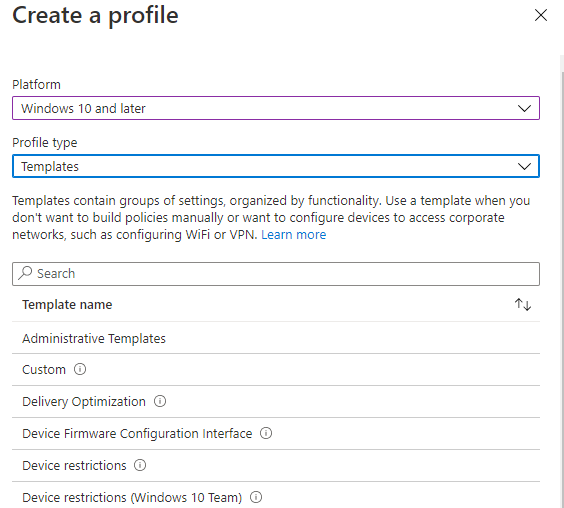Screen dimensions: 564x508
Task: Follow the Learn more link
Action: (x=294, y=235)
